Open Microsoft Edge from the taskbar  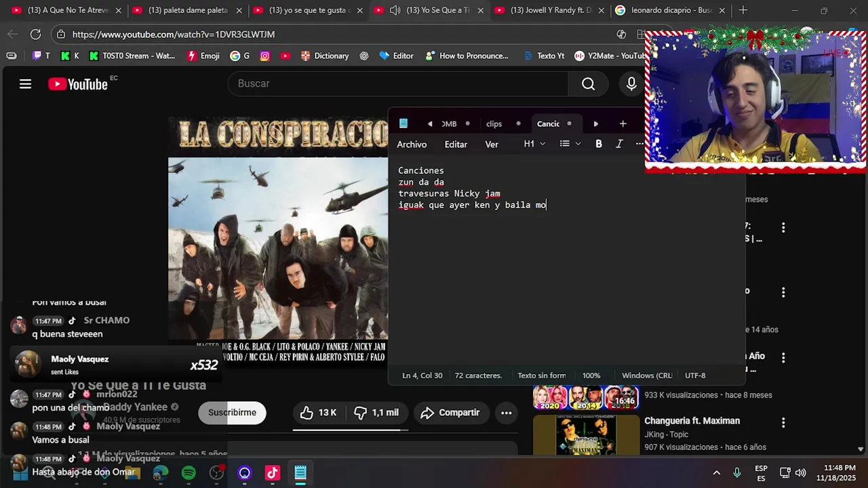tap(161, 473)
